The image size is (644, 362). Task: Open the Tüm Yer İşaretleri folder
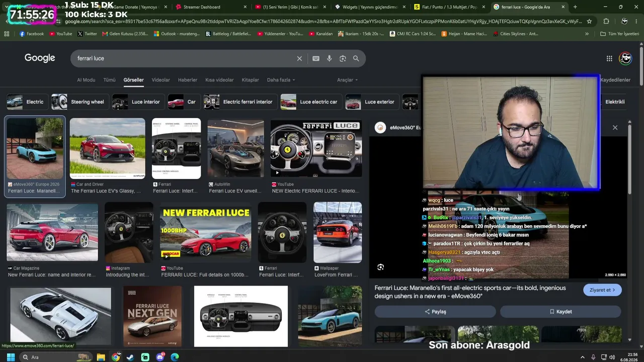click(619, 34)
